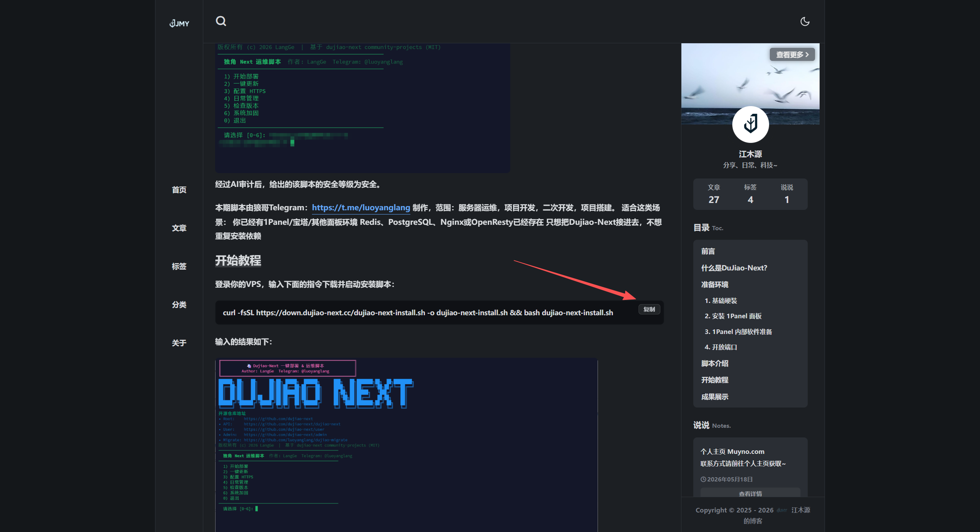Image resolution: width=980 pixels, height=532 pixels.
Task: Click the 目录 Toc. section heading
Action: click(708, 228)
